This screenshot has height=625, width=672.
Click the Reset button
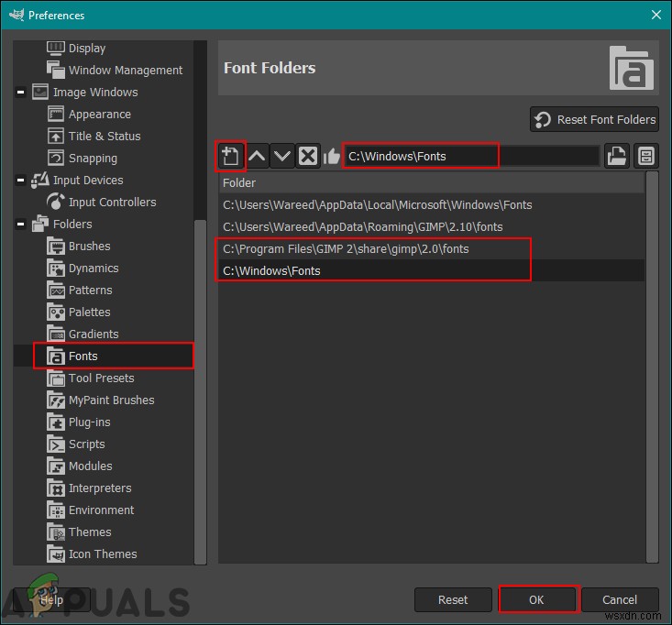(x=453, y=599)
